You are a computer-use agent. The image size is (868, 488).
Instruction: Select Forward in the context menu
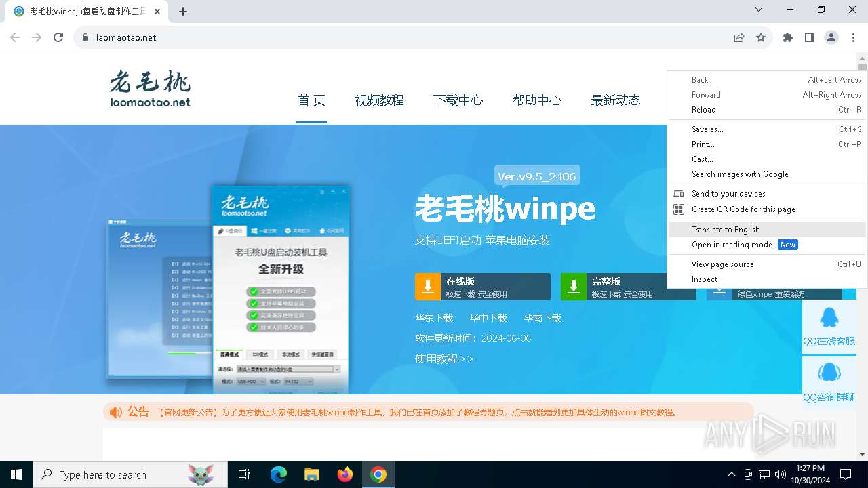click(767, 95)
